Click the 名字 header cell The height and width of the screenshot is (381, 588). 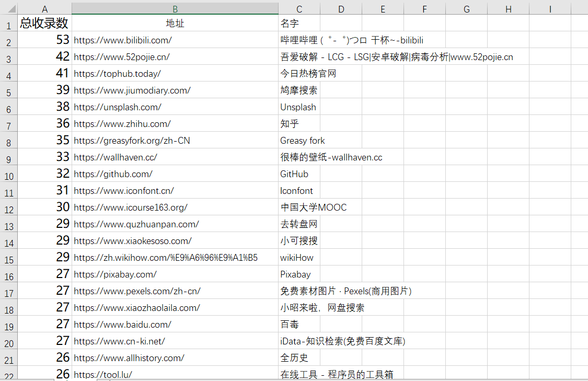[x=299, y=23]
